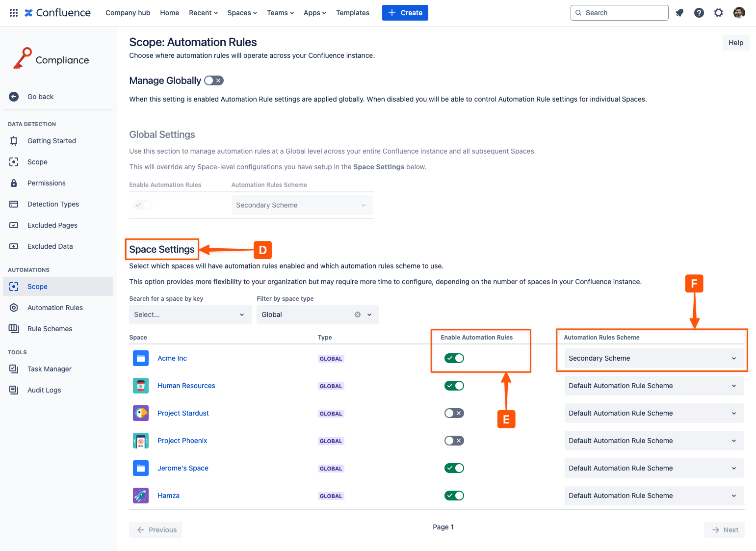The image size is (756, 551).
Task: Disable automation rules for Human Resources
Action: [454, 386]
